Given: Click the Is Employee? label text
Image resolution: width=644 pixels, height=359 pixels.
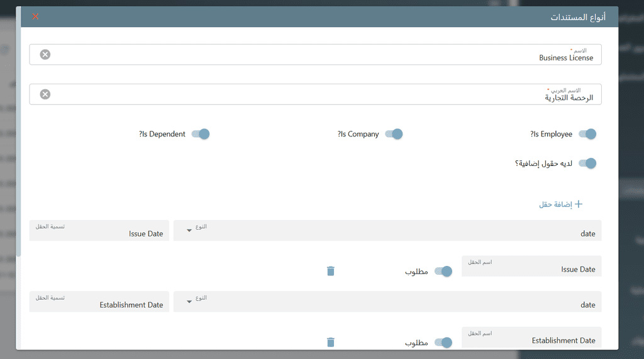Looking at the screenshot, I should (551, 134).
